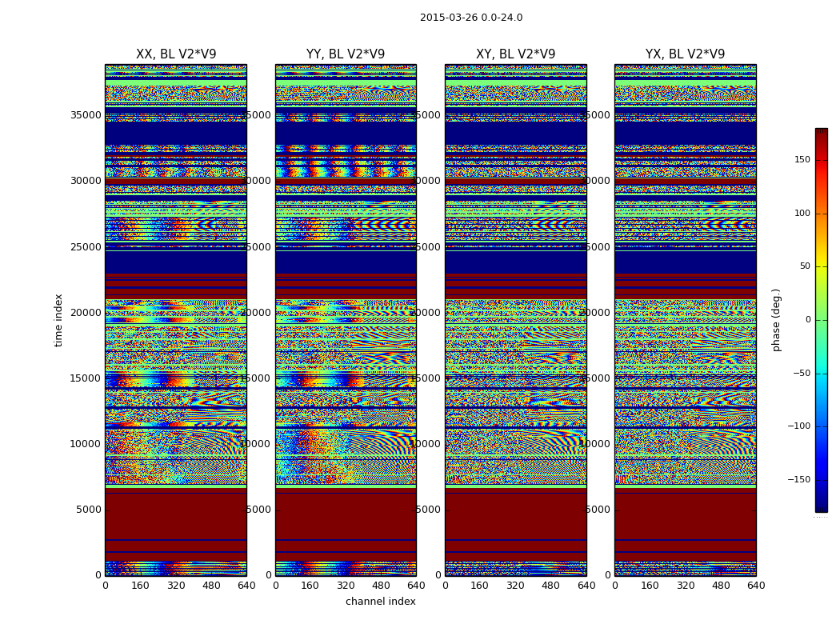This screenshot has height=640, width=840.
Task: Click the figure title '2015-03-26 0.0-24.0'
Action: coord(471,18)
